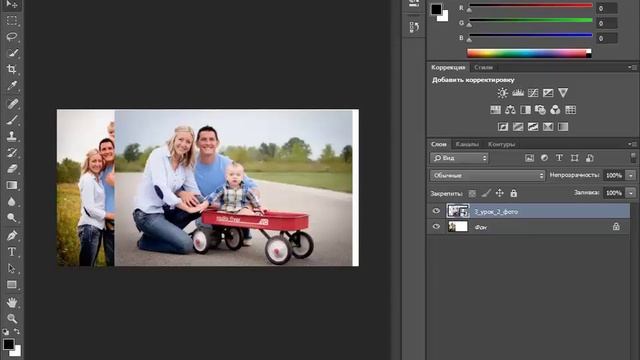This screenshot has height=360, width=640.
Task: Add Invert adjustment
Action: [x=503, y=127]
